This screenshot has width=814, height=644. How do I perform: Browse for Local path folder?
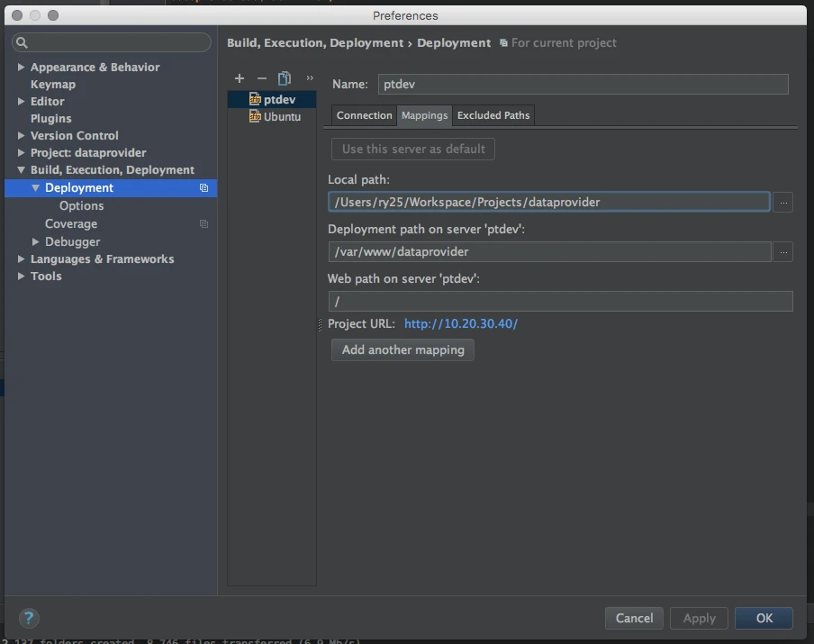coord(782,202)
